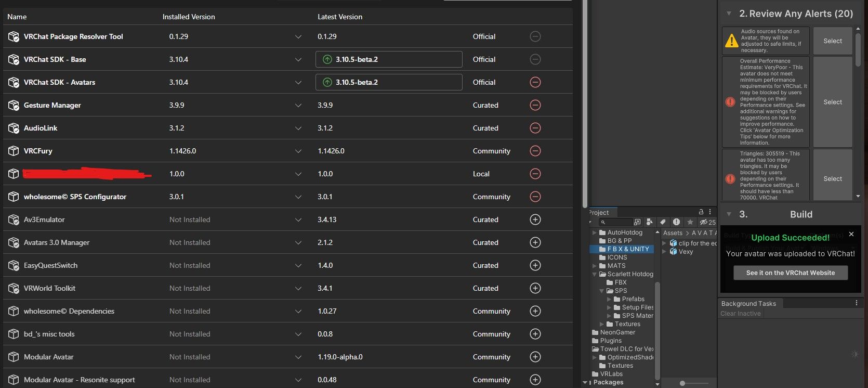The image size is (868, 388).
Task: Toggle hidden packages visibility eye icon
Action: [x=707, y=222]
